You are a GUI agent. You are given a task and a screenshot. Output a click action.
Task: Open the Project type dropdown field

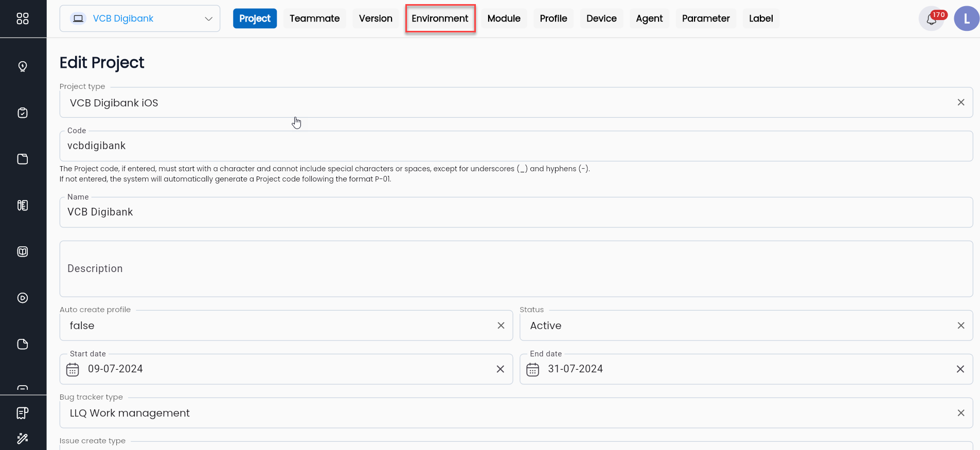509,102
